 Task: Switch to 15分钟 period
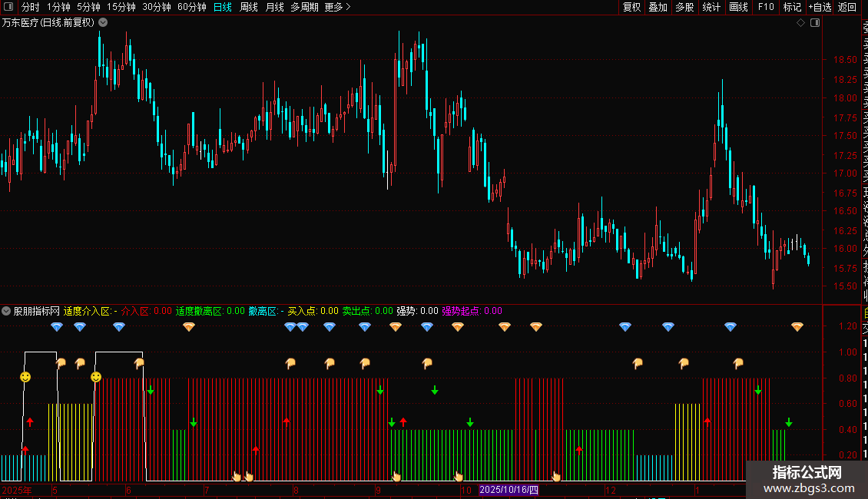[x=121, y=7]
